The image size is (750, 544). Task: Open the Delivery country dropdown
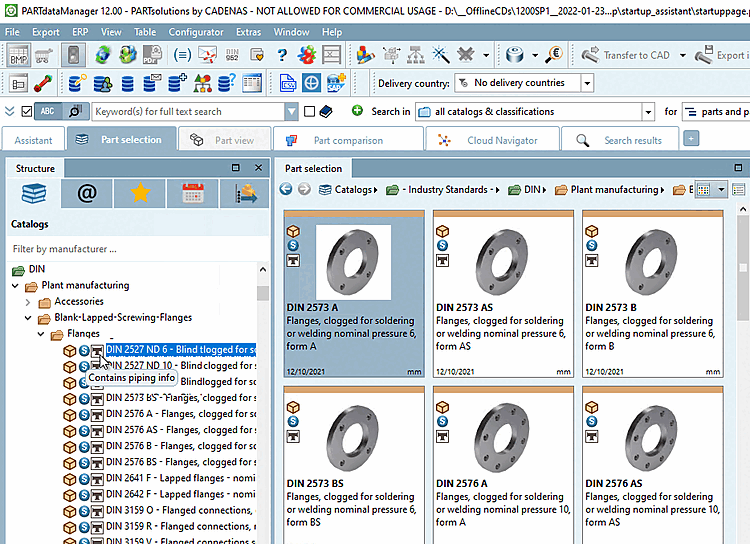(x=586, y=83)
